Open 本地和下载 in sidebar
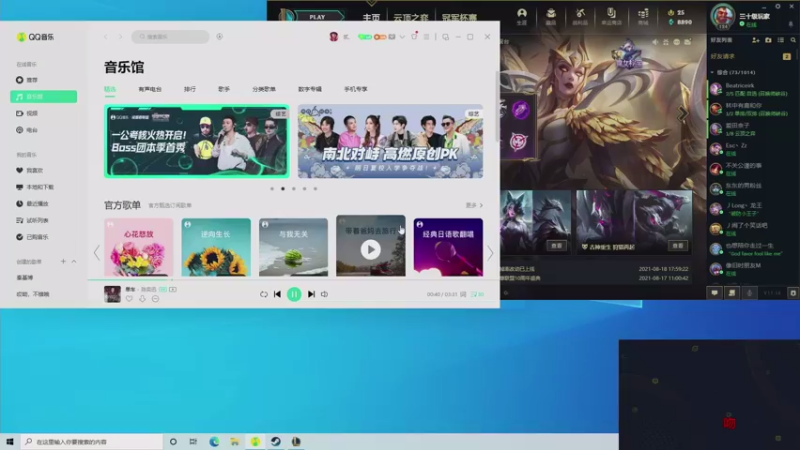 pos(35,187)
